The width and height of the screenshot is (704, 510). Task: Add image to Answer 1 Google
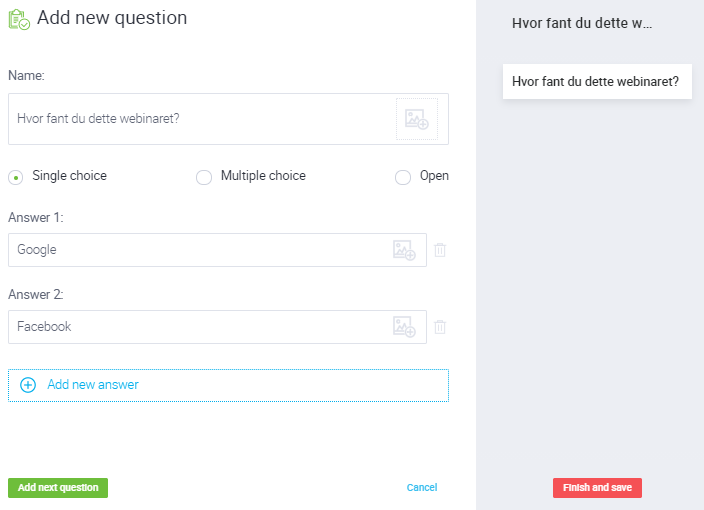coord(404,250)
